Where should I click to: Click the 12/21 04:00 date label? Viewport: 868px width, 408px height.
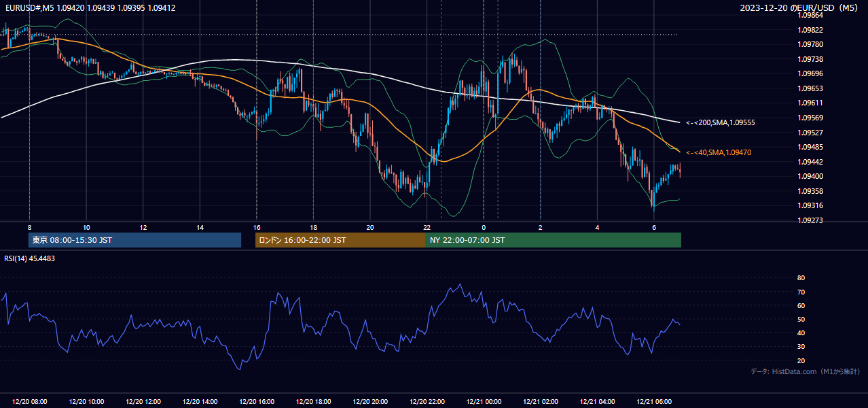click(x=597, y=402)
